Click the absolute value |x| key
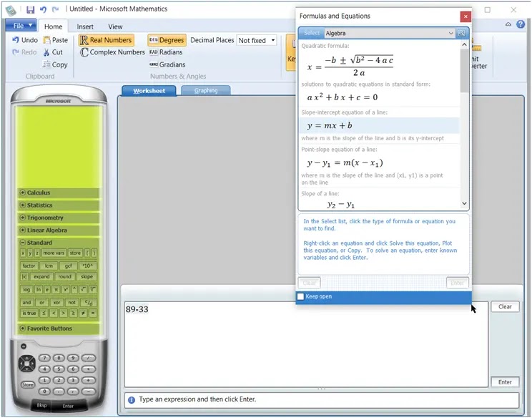Image resolution: width=532 pixels, height=418 pixels. pyautogui.click(x=24, y=277)
